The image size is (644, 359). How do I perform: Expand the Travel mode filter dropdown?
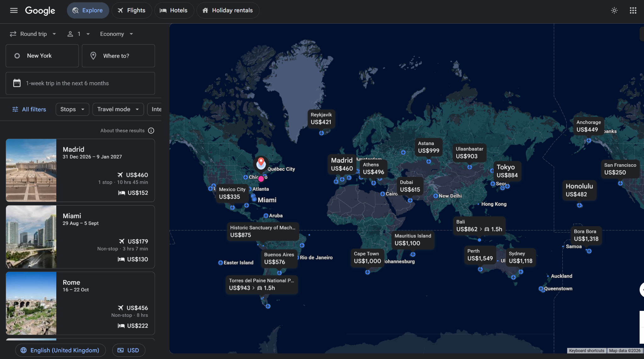coord(118,109)
